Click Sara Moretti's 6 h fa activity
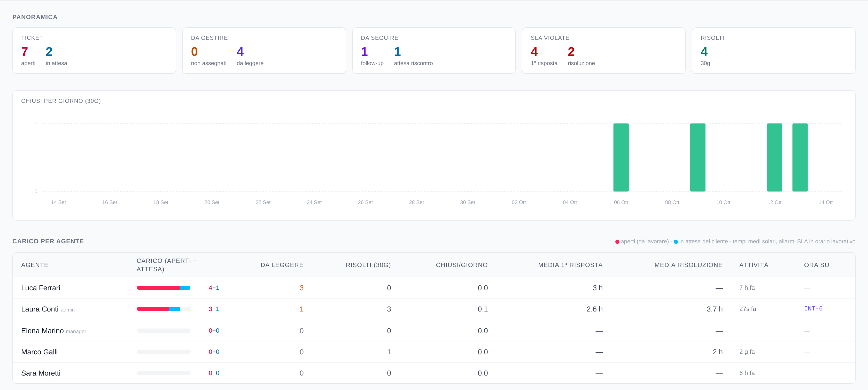This screenshot has width=868, height=390. tap(747, 373)
